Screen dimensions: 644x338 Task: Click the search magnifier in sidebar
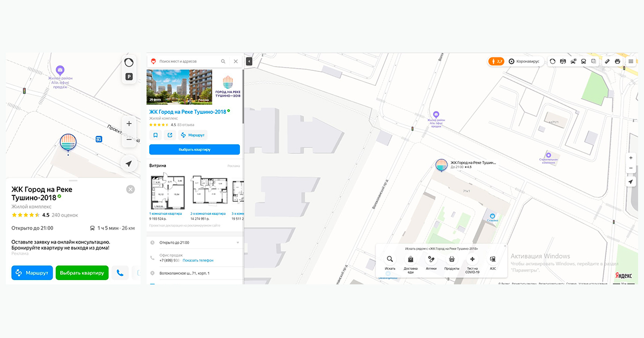coord(223,62)
